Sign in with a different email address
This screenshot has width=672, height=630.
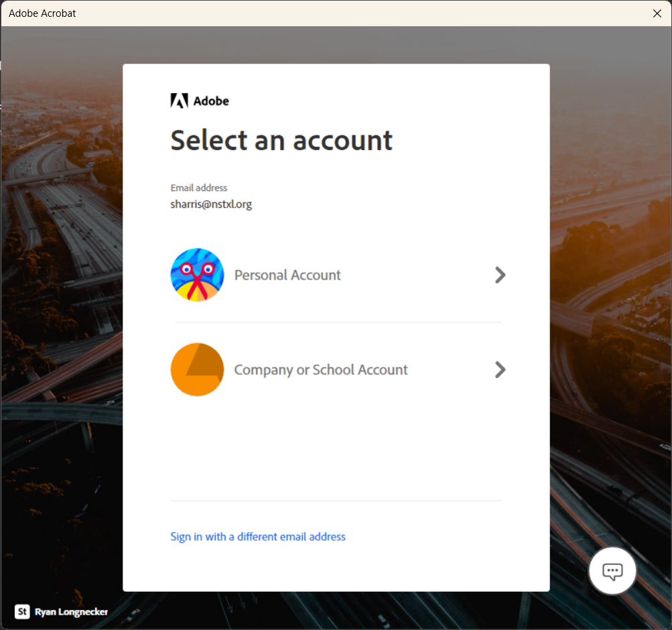(258, 537)
